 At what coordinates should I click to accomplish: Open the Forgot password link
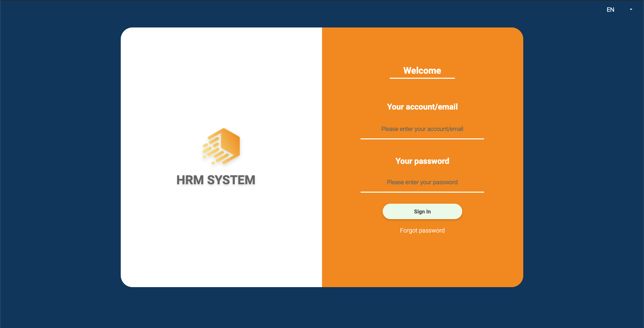tap(422, 231)
